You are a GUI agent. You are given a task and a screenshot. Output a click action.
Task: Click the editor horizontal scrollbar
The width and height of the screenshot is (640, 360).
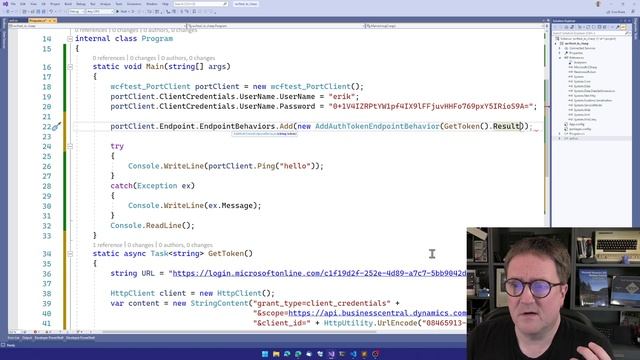pos(239,331)
